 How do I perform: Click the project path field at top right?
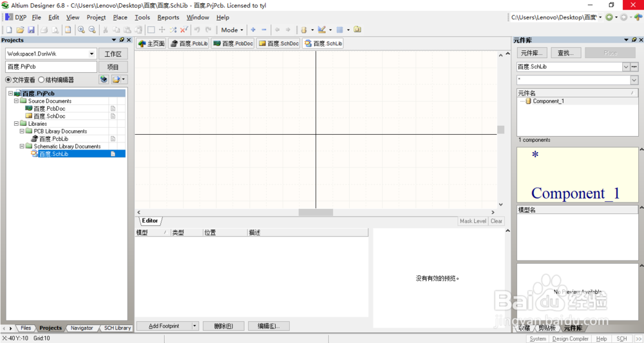[553, 17]
